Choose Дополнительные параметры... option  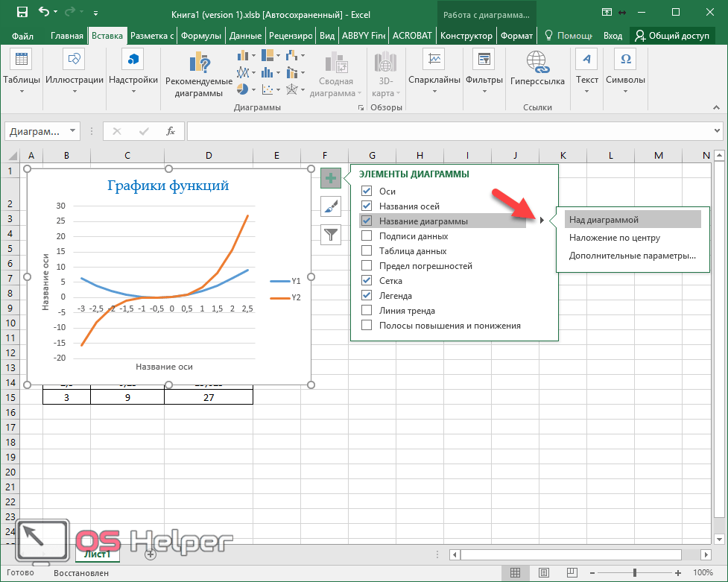point(632,256)
